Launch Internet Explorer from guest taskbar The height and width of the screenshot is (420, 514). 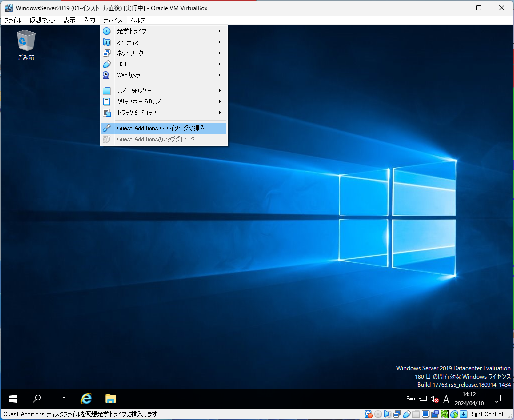click(x=86, y=398)
